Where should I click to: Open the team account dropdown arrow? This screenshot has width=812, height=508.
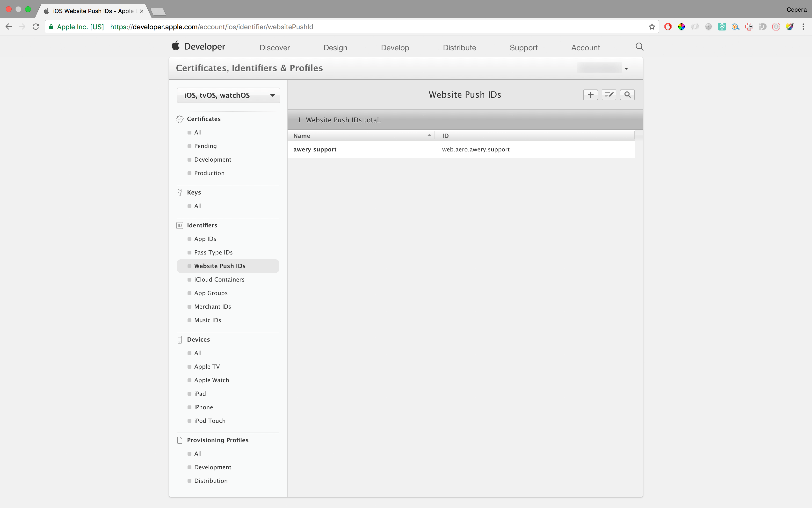tap(626, 68)
